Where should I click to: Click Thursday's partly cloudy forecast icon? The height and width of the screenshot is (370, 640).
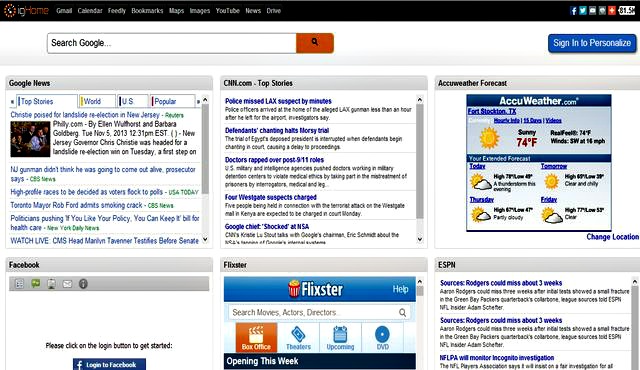point(480,215)
